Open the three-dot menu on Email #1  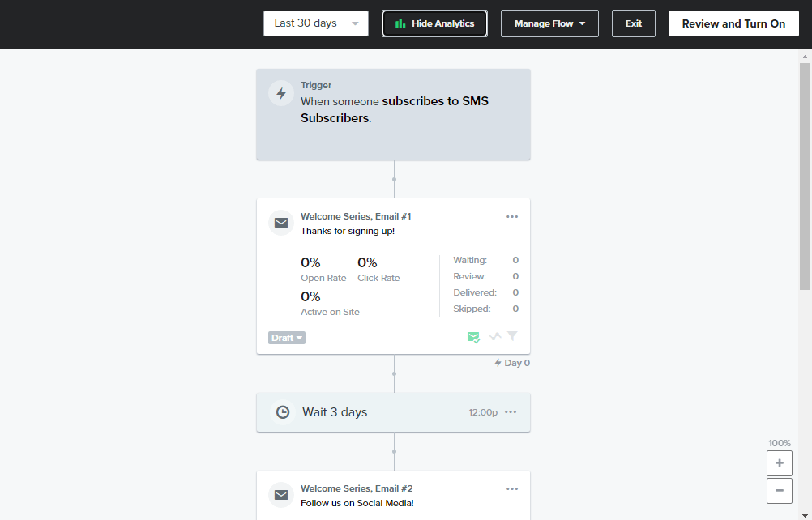[511, 216]
